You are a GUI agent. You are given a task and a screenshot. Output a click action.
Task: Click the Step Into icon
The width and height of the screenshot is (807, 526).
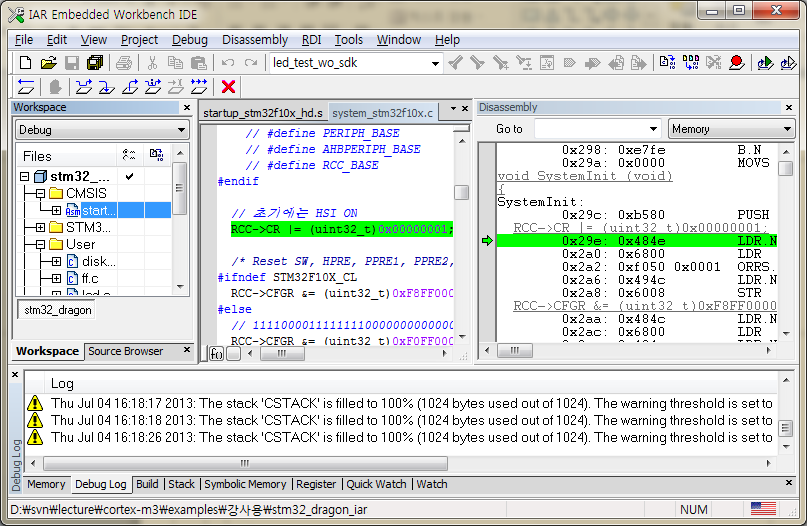coord(107,86)
